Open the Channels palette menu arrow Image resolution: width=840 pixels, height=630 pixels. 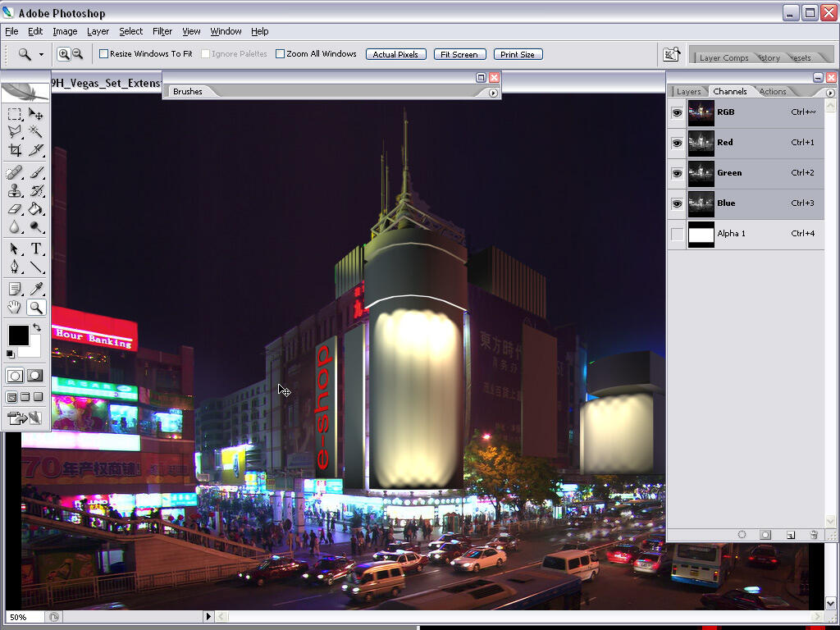pyautogui.click(x=830, y=94)
